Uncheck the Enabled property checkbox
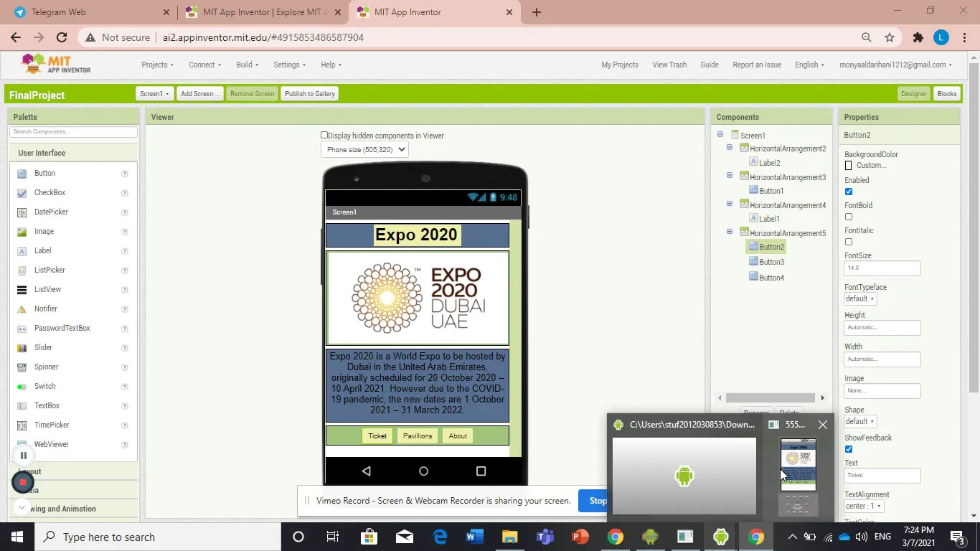The height and width of the screenshot is (551, 980). (x=849, y=192)
